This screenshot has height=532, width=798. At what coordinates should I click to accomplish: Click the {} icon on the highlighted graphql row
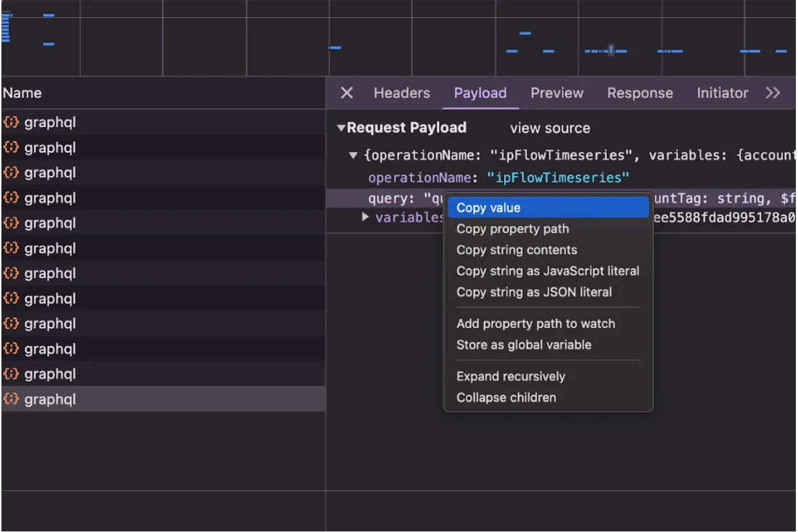(11, 398)
